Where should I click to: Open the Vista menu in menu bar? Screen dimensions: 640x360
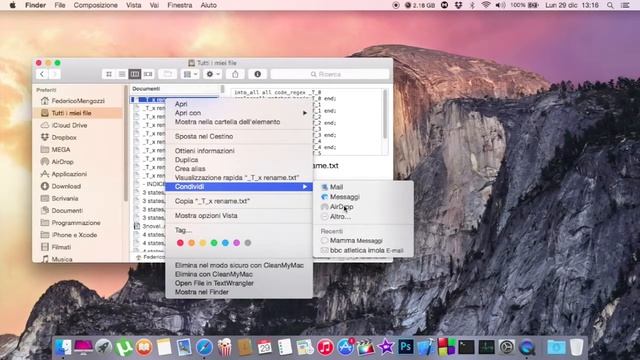coord(133,5)
